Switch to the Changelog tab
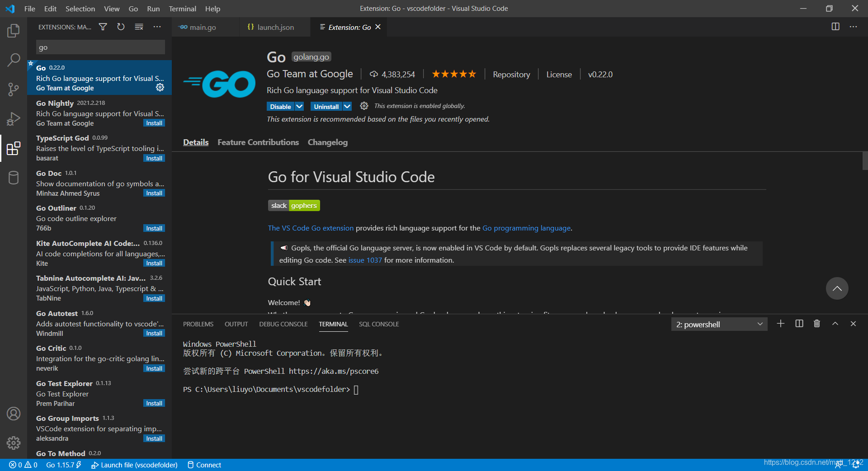This screenshot has height=471, width=868. point(328,142)
